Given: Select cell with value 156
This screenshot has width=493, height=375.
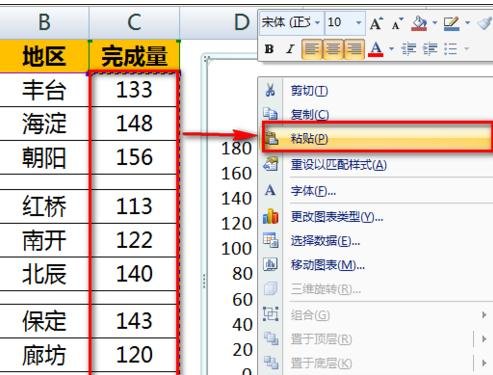Looking at the screenshot, I should [x=134, y=157].
